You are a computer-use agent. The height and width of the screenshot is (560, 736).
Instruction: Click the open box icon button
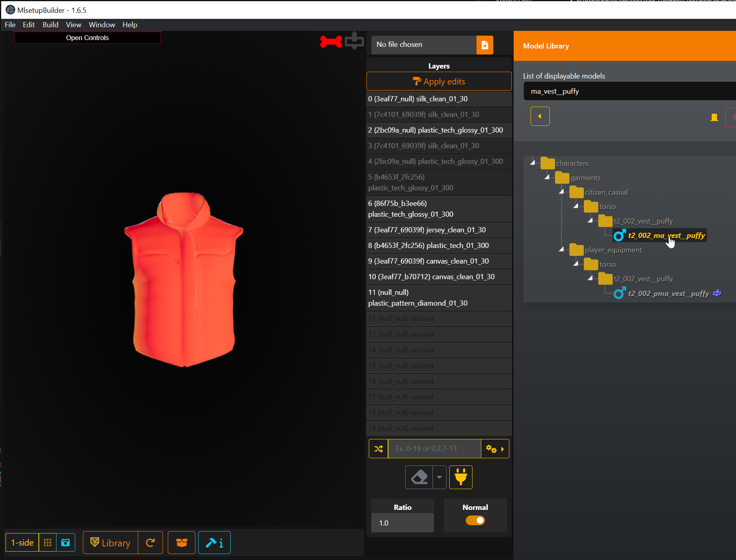(x=181, y=543)
